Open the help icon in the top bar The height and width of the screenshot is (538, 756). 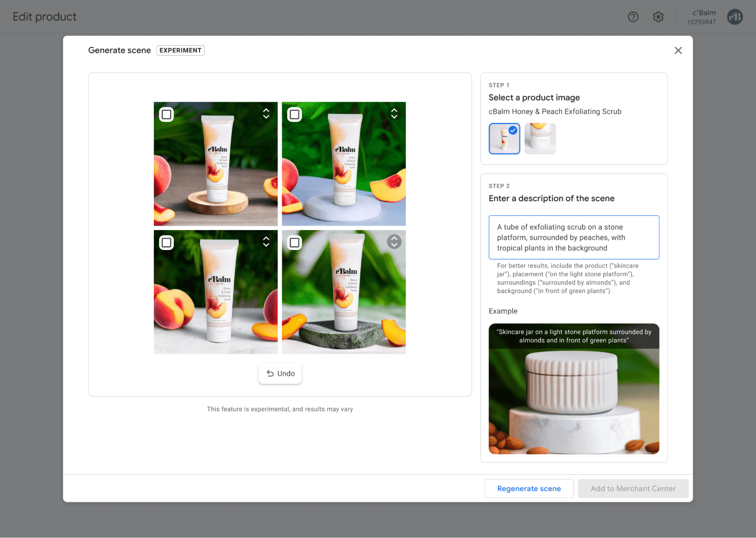click(633, 17)
